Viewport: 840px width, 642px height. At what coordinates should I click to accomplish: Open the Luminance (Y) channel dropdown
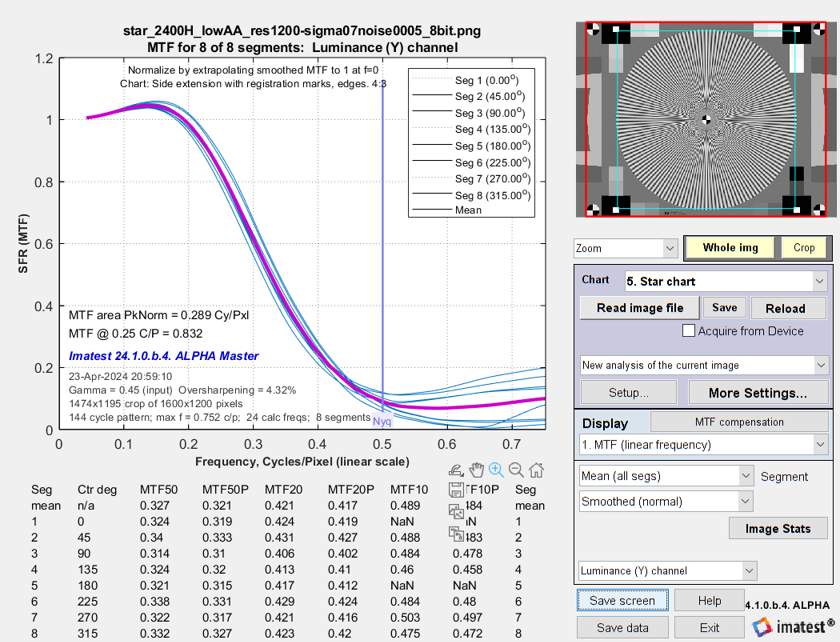click(666, 571)
